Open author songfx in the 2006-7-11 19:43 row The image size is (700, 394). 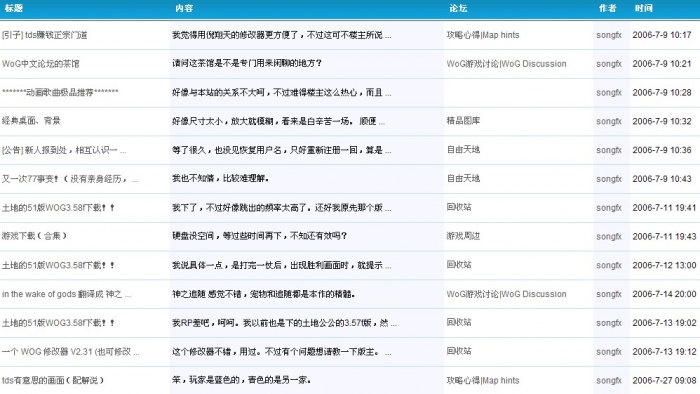[609, 236]
